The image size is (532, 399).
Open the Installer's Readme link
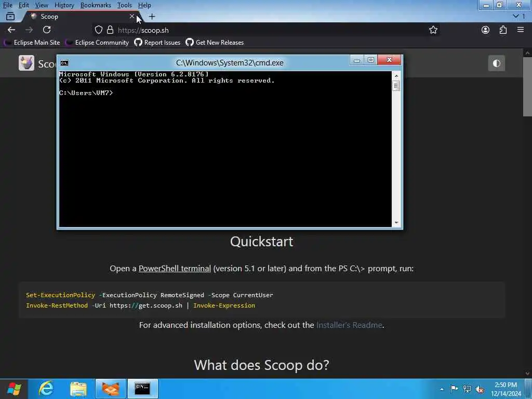click(349, 325)
